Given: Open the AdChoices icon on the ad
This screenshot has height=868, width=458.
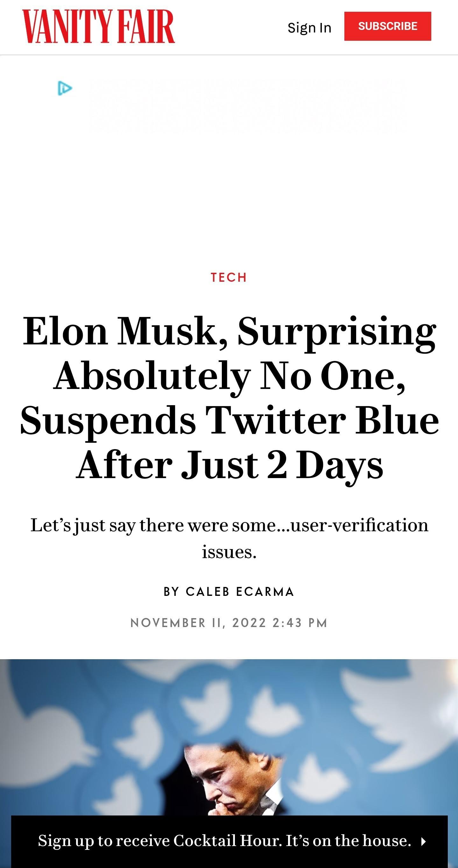Looking at the screenshot, I should (x=65, y=88).
